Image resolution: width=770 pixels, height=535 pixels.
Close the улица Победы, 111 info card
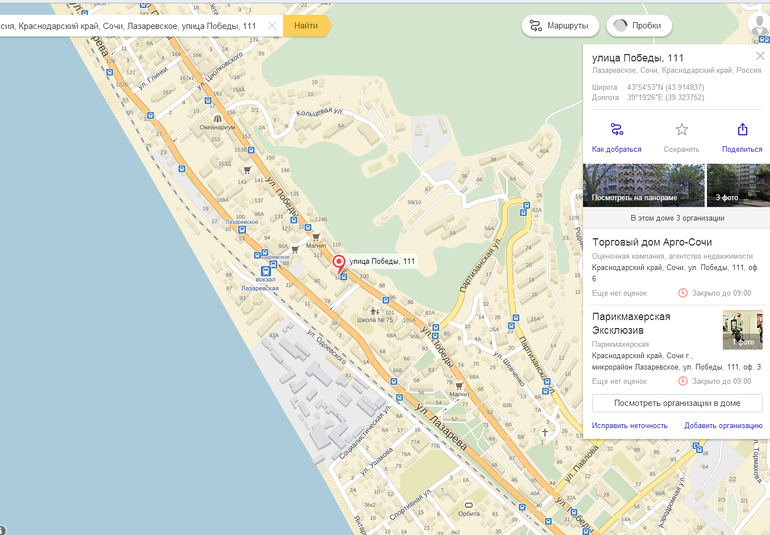pos(759,57)
